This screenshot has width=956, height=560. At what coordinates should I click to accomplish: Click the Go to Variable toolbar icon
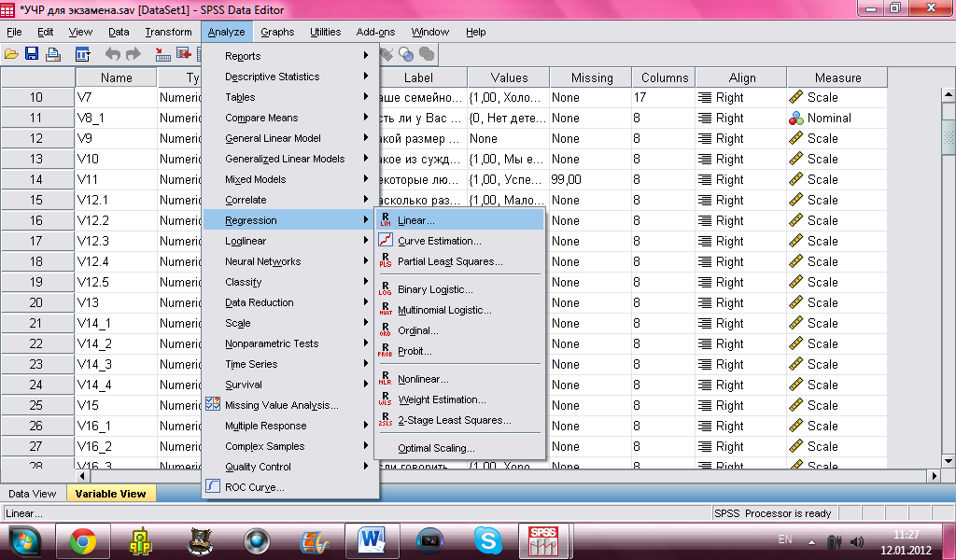pyautogui.click(x=184, y=54)
